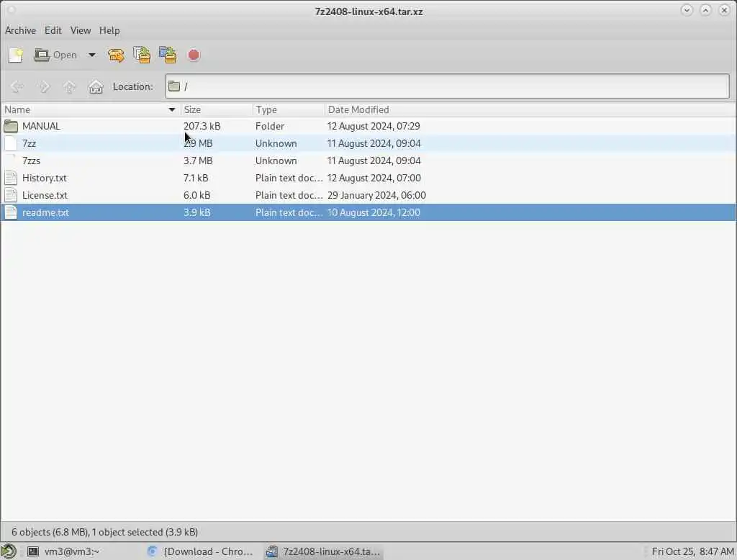Image resolution: width=737 pixels, height=560 pixels.
Task: Select History.txt in the list
Action: coord(368,178)
